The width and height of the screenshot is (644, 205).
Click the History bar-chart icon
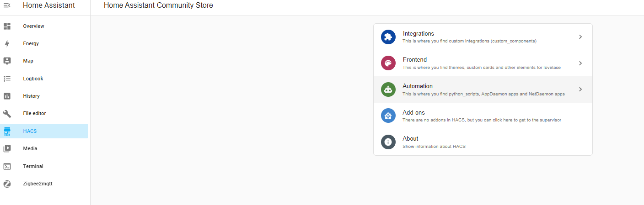(x=7, y=96)
